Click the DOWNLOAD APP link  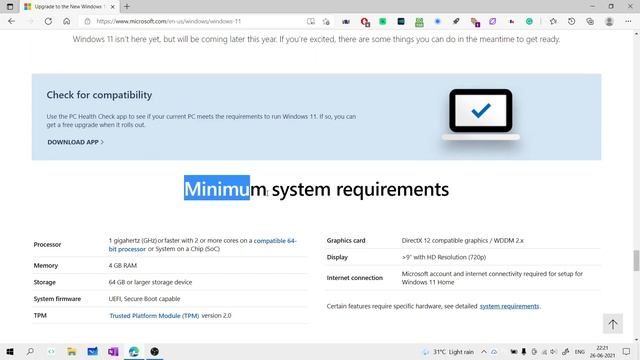click(x=76, y=142)
